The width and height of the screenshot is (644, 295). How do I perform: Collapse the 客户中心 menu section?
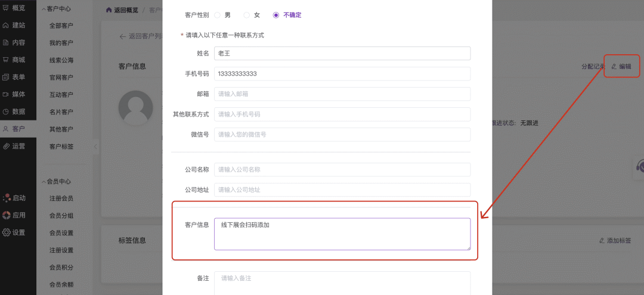coord(43,9)
